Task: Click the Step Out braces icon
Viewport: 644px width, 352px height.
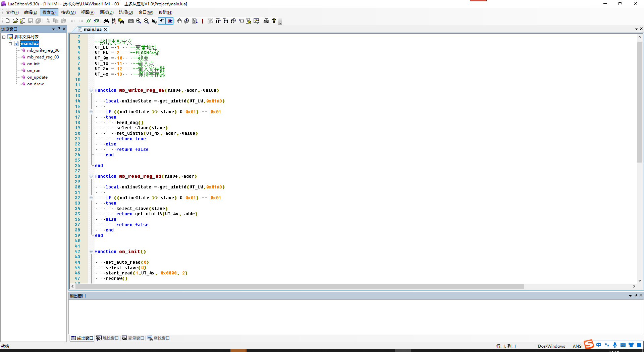Action: point(233,21)
